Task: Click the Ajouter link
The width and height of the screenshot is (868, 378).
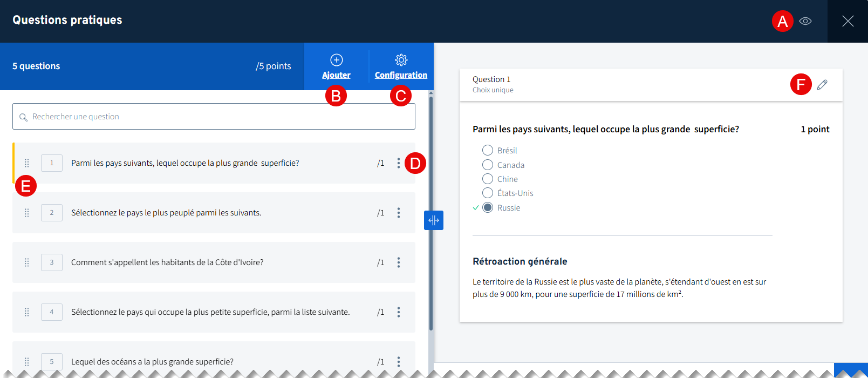Action: pyautogui.click(x=336, y=75)
